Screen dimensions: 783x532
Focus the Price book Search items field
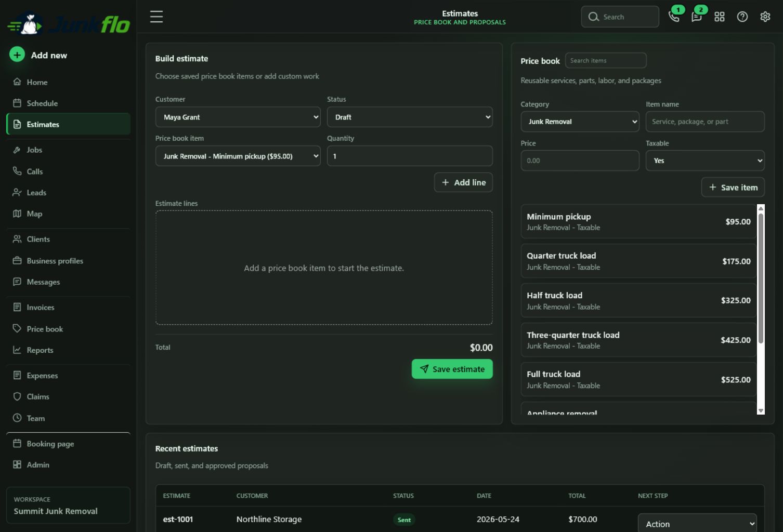pyautogui.click(x=606, y=60)
